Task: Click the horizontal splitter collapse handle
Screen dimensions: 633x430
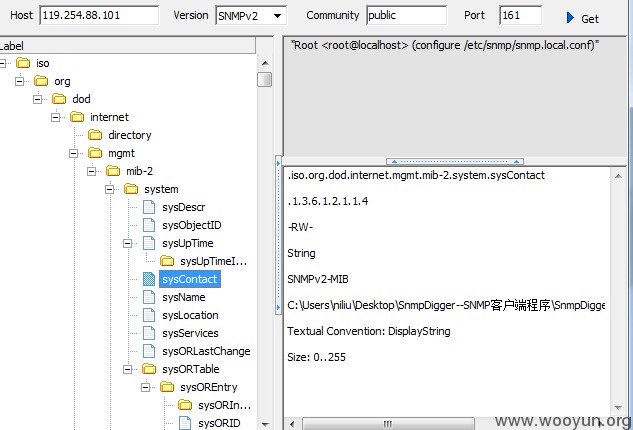Action: 455,162
